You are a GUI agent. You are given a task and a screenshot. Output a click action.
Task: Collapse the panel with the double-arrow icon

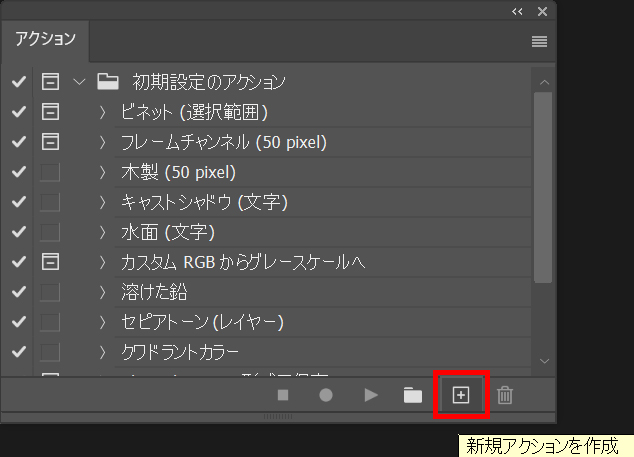[517, 12]
